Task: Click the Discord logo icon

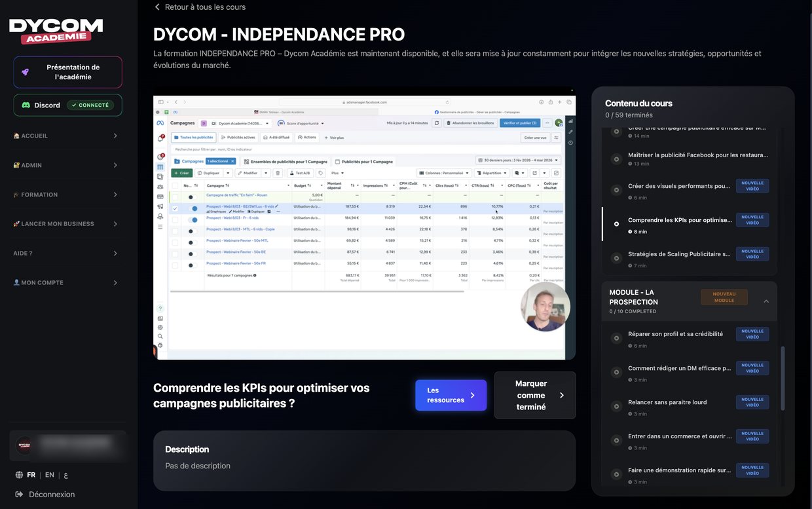Action: [26, 105]
